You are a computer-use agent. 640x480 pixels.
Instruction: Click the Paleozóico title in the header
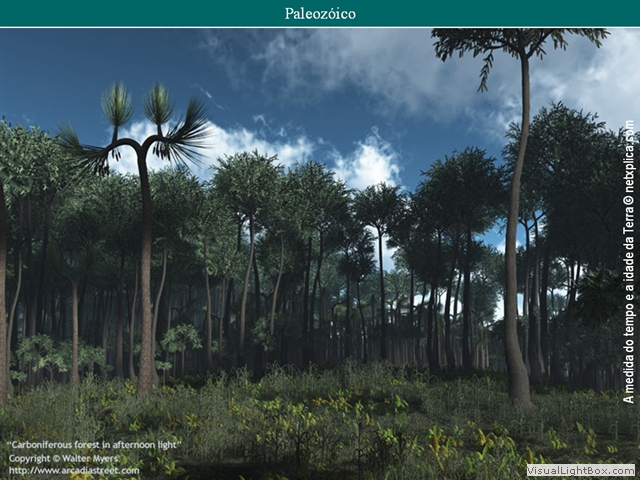(x=320, y=13)
